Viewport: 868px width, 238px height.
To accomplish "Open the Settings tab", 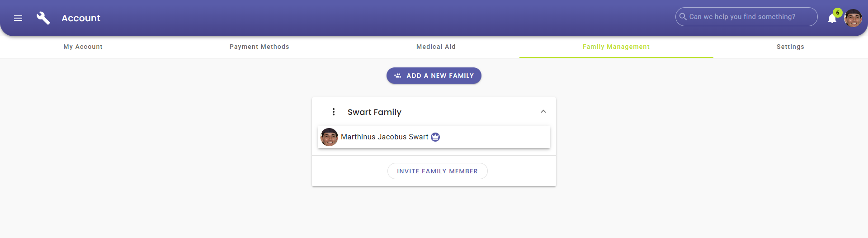I will point(790,47).
